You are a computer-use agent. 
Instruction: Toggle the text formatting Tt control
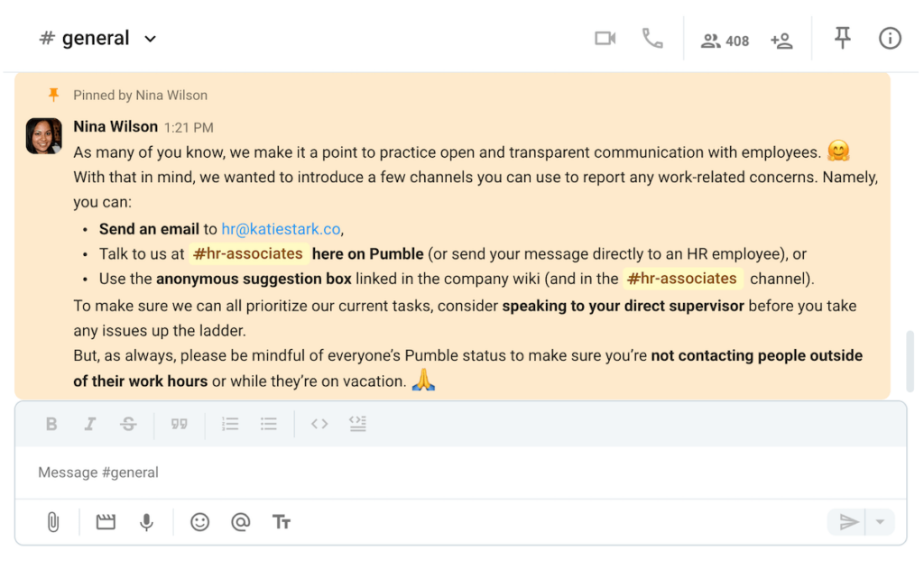point(281,522)
